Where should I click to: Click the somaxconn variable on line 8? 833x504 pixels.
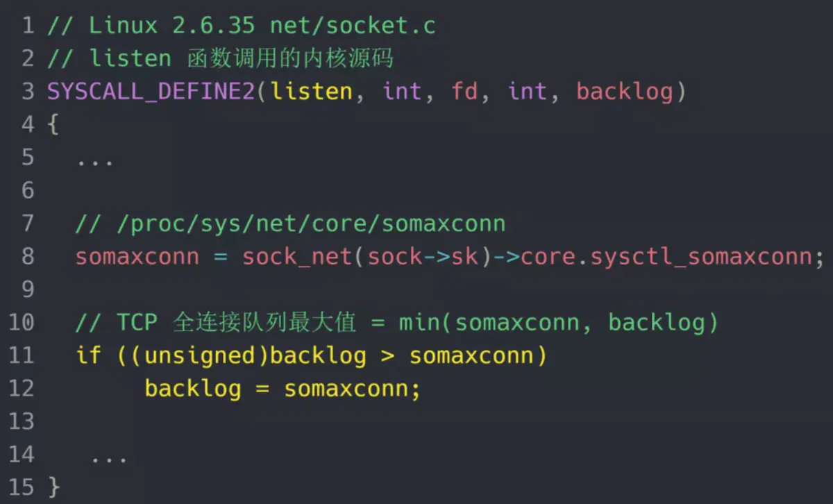[x=137, y=257]
